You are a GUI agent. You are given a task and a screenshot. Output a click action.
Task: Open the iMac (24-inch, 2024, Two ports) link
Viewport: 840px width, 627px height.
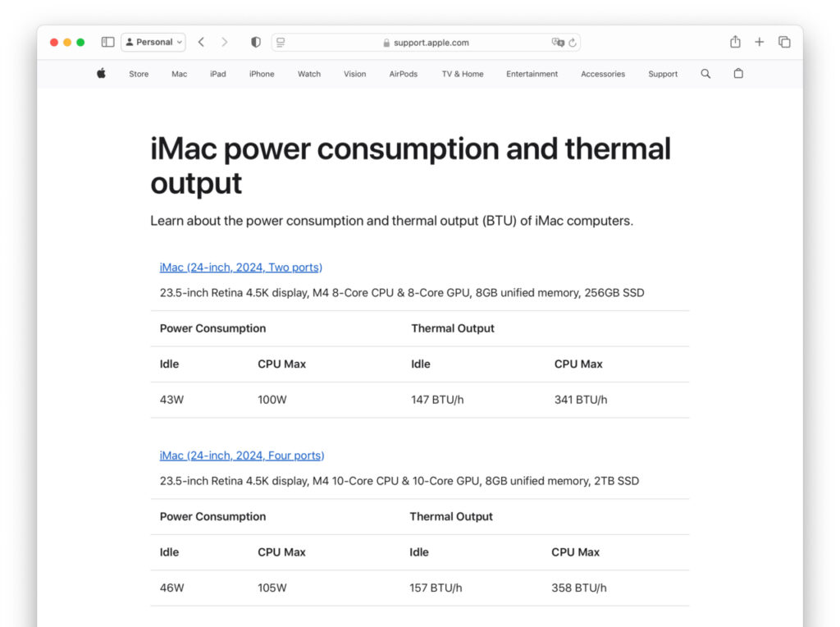(x=240, y=267)
